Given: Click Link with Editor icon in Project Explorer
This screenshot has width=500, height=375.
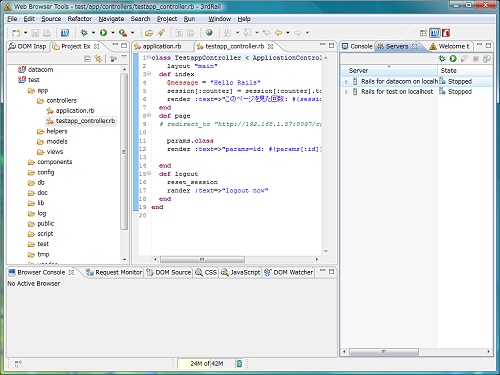Looking at the screenshot, I should pos(98,59).
